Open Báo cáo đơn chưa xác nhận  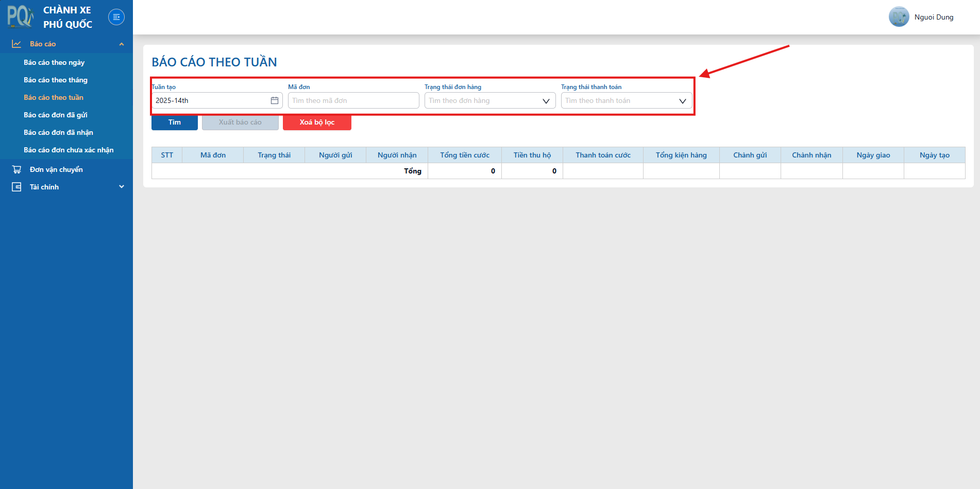click(69, 150)
